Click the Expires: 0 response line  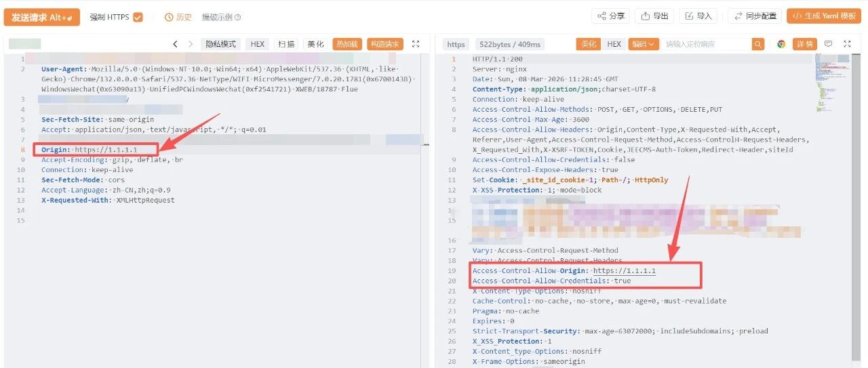(x=494, y=321)
